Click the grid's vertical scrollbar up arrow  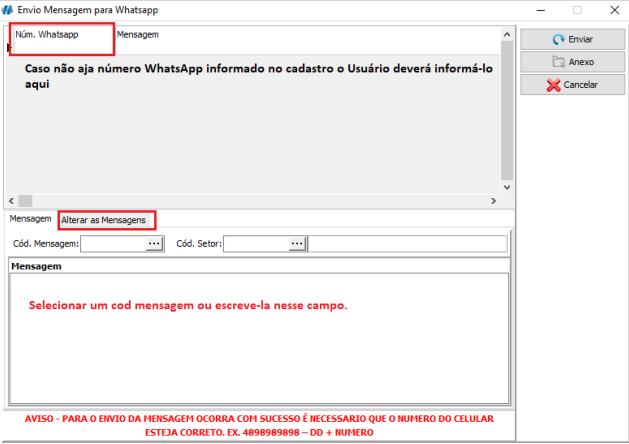coord(507,34)
